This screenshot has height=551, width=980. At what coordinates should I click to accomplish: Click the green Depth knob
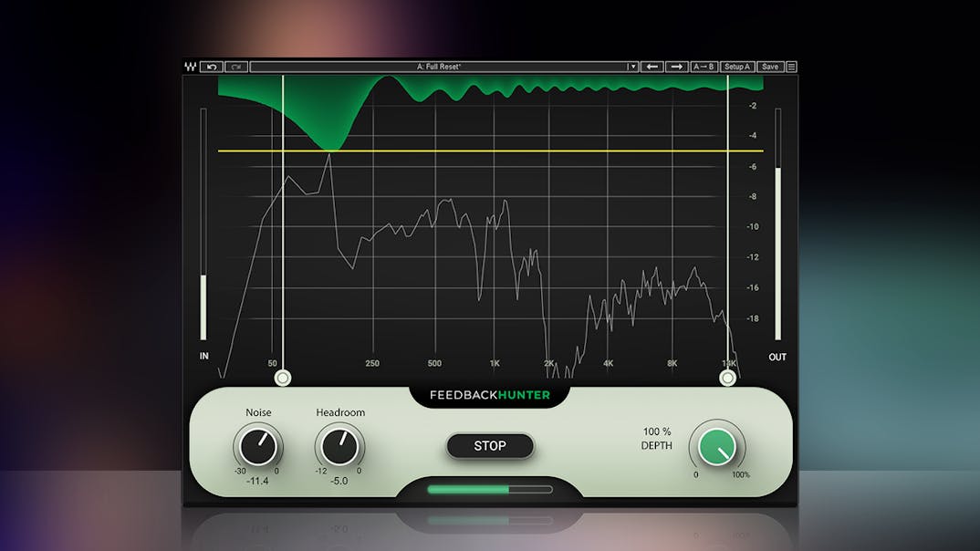717,446
